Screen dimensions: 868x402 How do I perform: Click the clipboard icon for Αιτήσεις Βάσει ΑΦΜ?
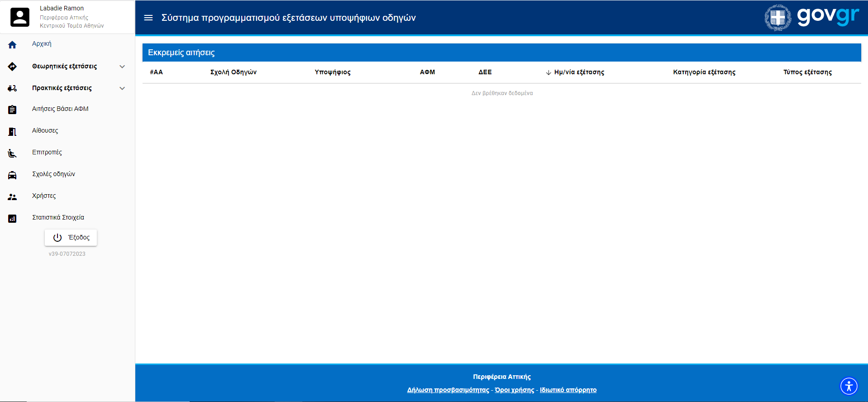pos(12,110)
